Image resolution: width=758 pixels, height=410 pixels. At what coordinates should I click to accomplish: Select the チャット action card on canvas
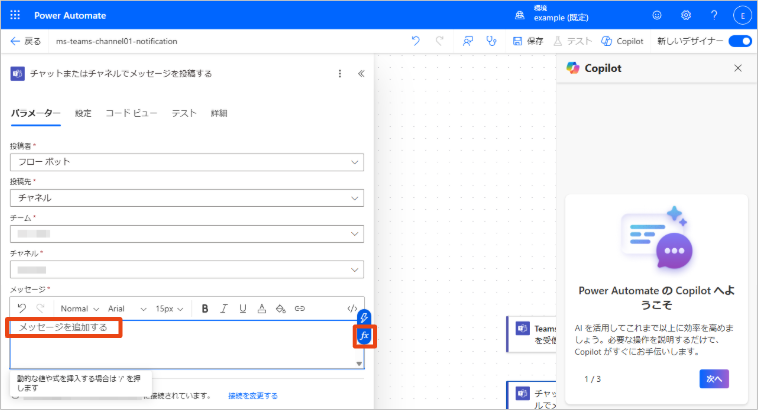531,395
